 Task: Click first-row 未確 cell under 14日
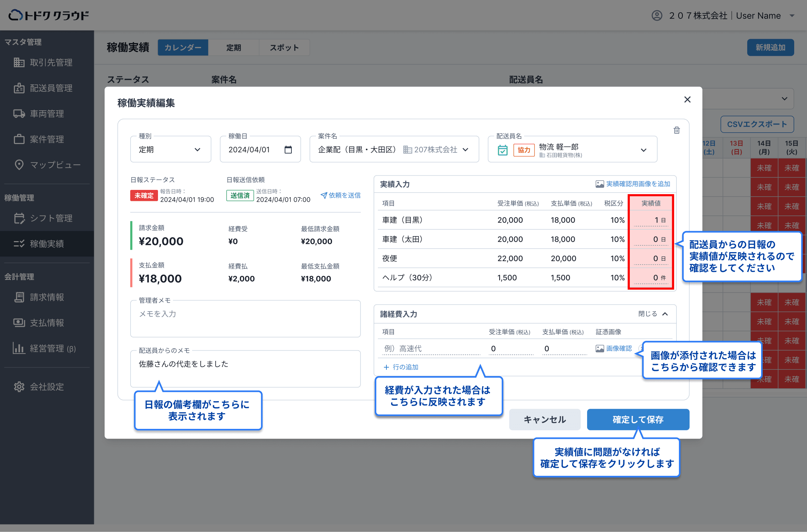(x=764, y=168)
